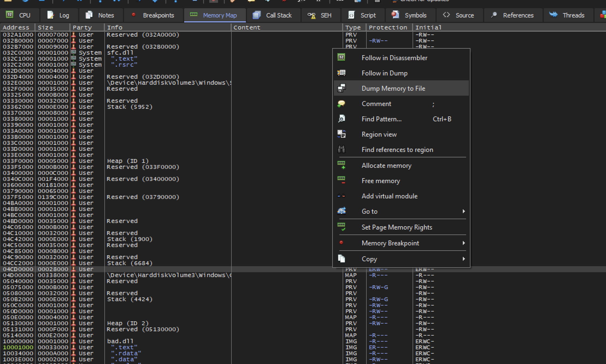Screen dimensions: 606x364
Task: Select Add virtual module menu entry
Action: [x=401, y=196]
